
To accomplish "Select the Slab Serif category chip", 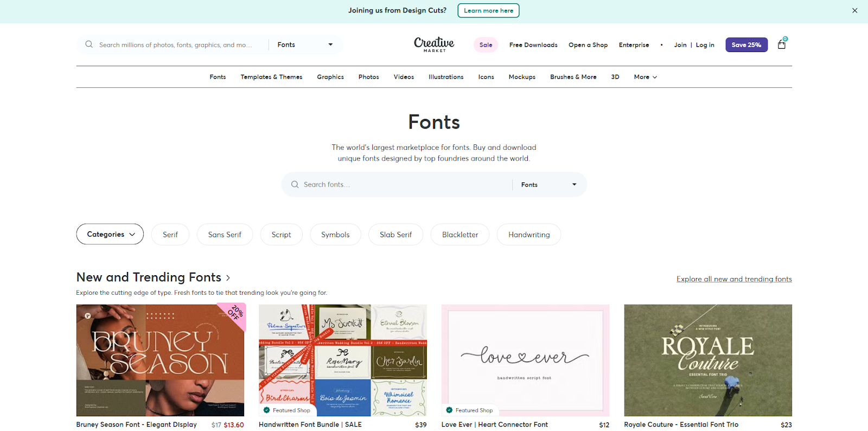I will pyautogui.click(x=395, y=234).
